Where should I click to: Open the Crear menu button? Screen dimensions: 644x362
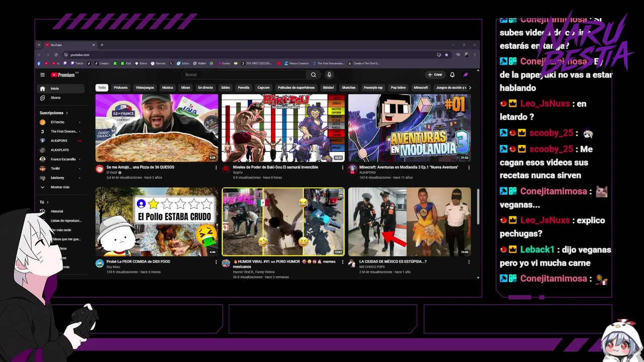[435, 75]
